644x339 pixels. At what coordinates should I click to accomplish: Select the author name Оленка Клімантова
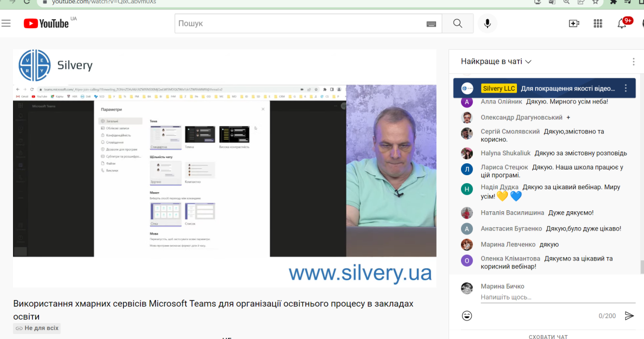511,258
